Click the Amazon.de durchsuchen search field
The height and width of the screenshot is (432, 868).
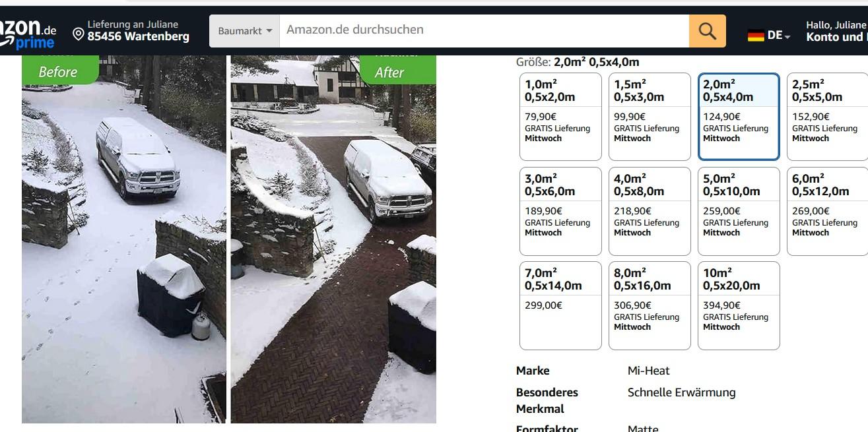pos(484,31)
